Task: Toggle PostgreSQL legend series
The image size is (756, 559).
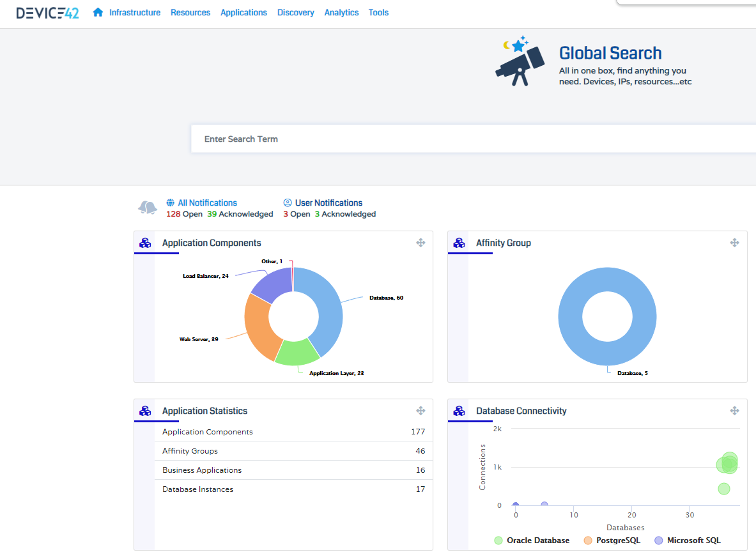Action: (612, 540)
